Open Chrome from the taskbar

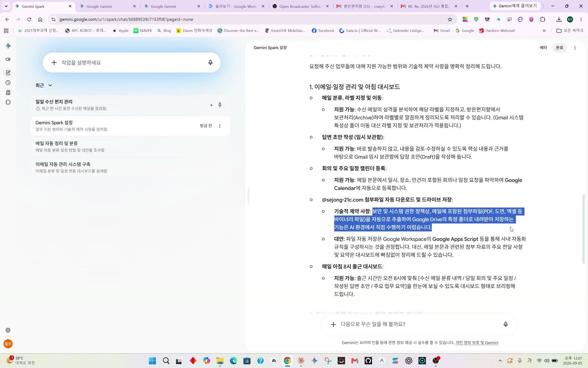click(x=287, y=361)
